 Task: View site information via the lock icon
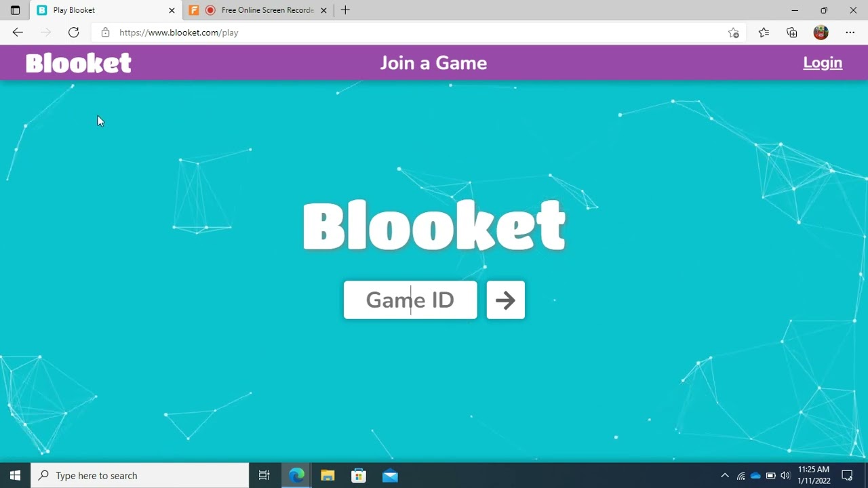pos(105,33)
